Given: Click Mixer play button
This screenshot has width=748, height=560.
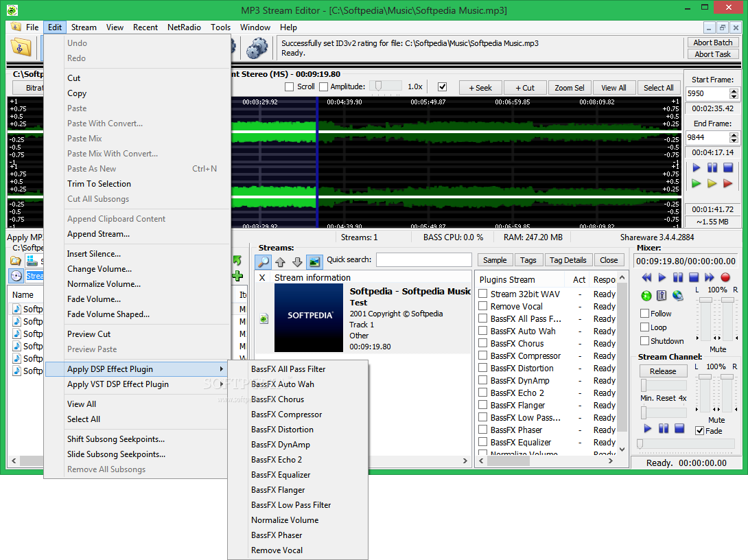Looking at the screenshot, I should click(662, 278).
